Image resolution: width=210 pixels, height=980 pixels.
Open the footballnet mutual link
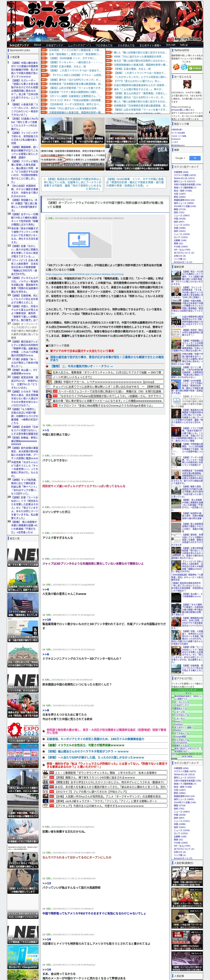click(x=176, y=139)
